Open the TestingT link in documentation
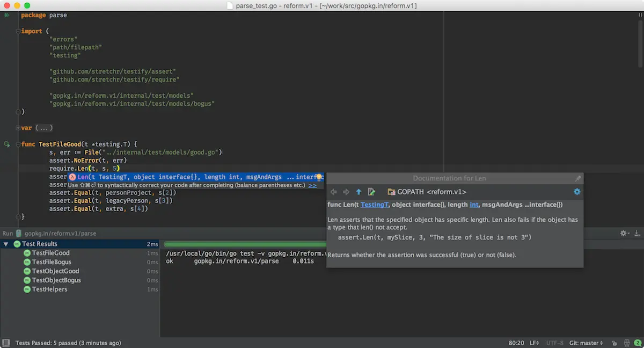The height and width of the screenshot is (348, 644). (374, 205)
